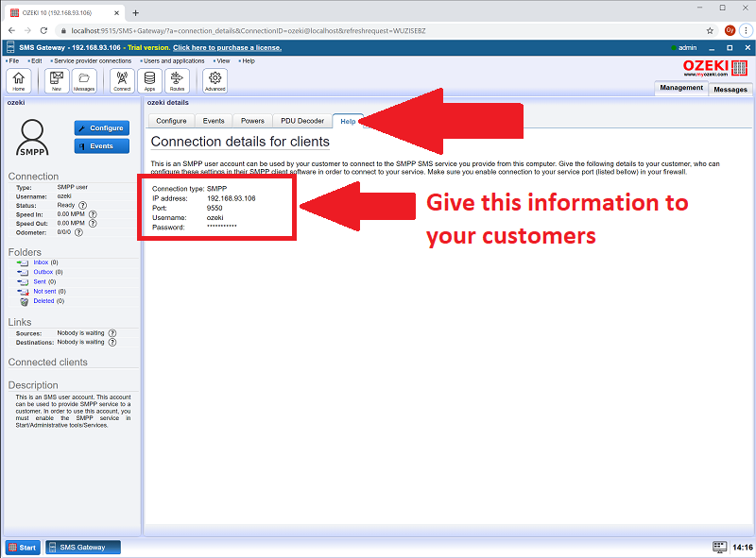Open the View menu
This screenshot has height=558, width=756.
[x=223, y=61]
